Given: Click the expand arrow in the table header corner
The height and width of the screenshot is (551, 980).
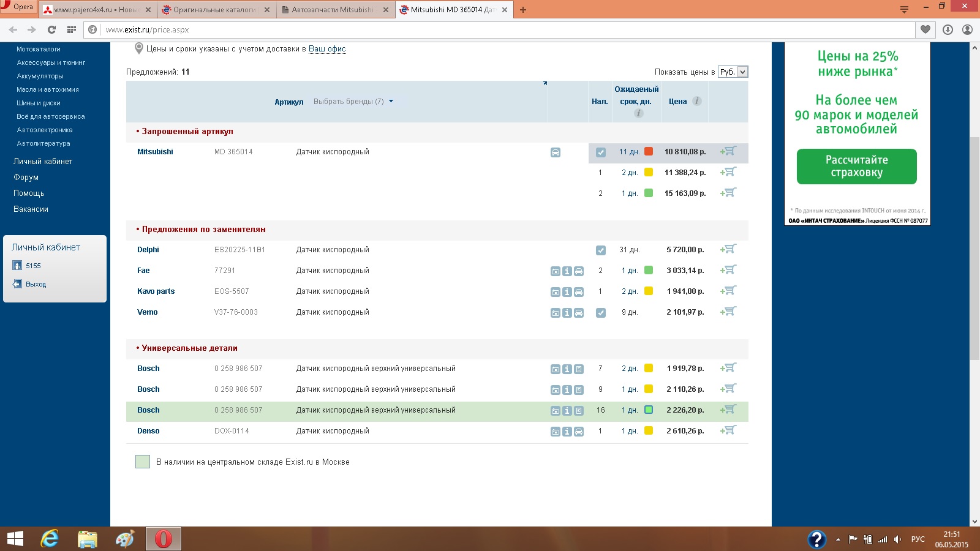Looking at the screenshot, I should pyautogui.click(x=545, y=83).
